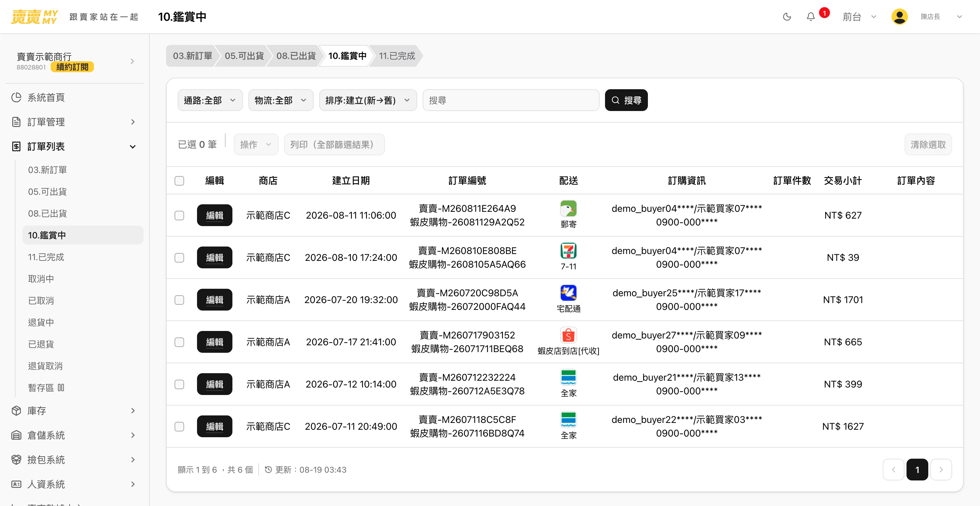Click 訂單管理 document icon
Image resolution: width=980 pixels, height=506 pixels.
(16, 122)
